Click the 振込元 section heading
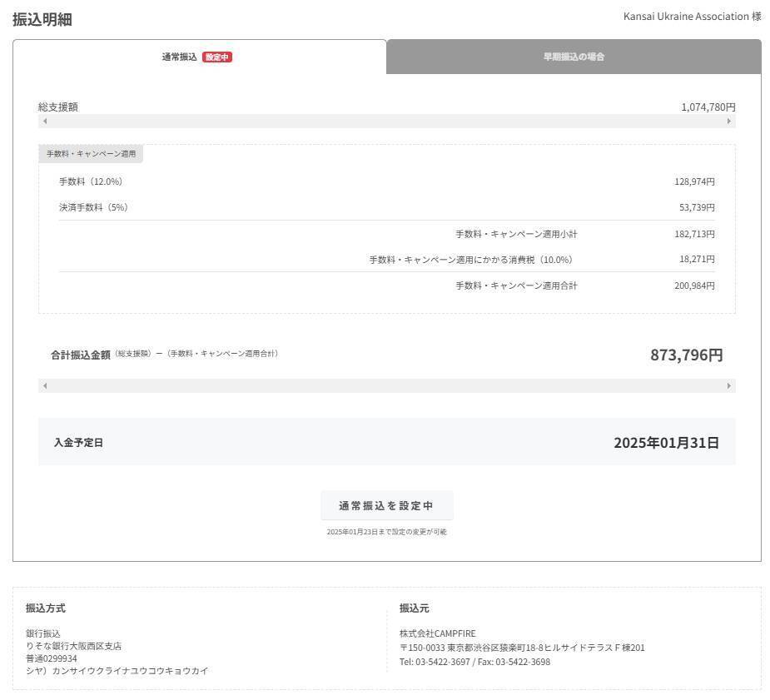Screen dimensions: 770x700 414,608
